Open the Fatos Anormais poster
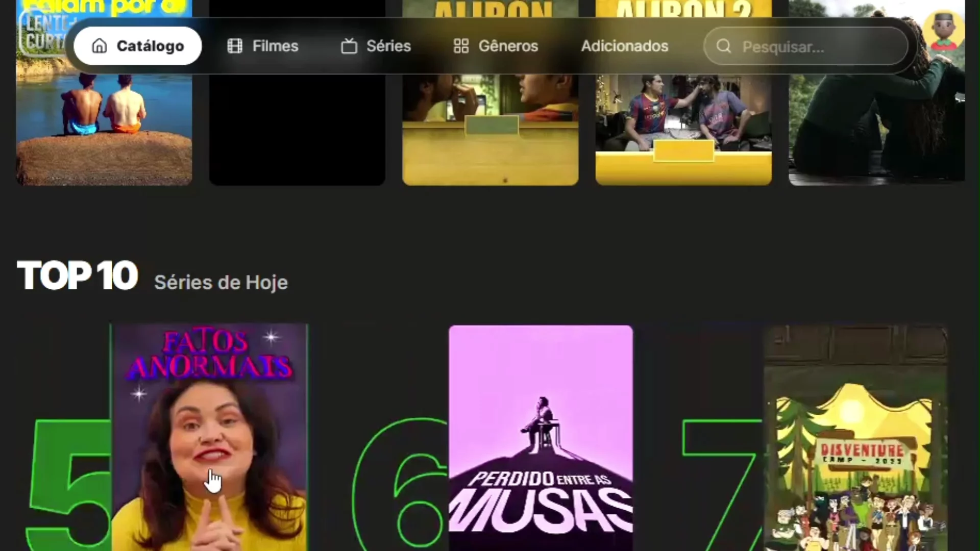This screenshot has width=980, height=551. click(x=210, y=437)
